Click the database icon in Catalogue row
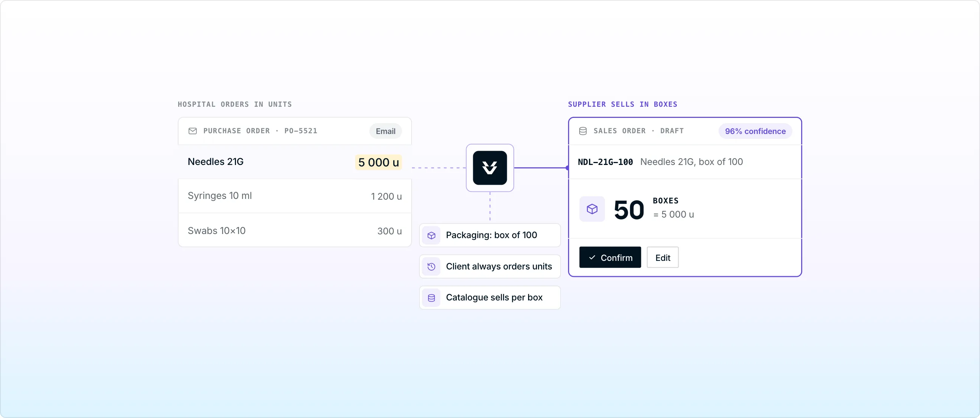This screenshot has width=980, height=418. [431, 298]
